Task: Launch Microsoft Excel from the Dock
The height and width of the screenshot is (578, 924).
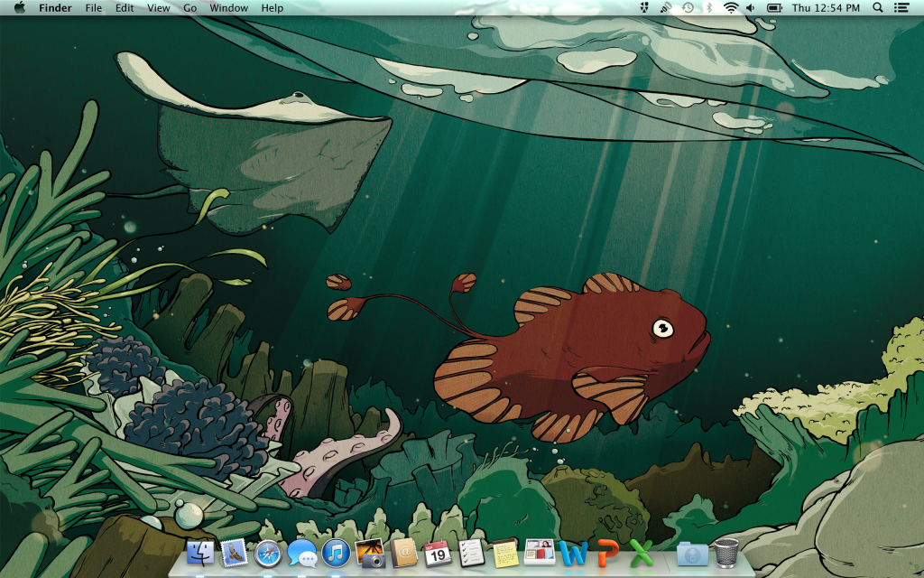Action: 642,554
